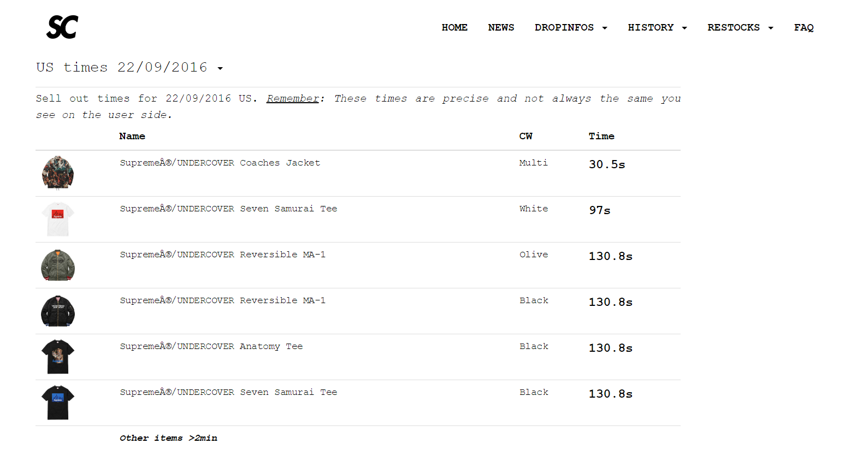Open the black Anatomy Tee image
The width and height of the screenshot is (868, 467).
tap(58, 357)
